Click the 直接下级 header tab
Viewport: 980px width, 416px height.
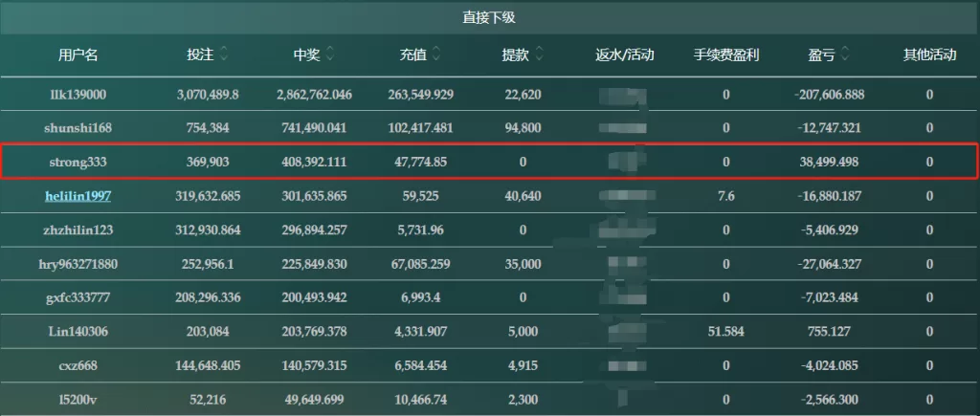tap(490, 17)
